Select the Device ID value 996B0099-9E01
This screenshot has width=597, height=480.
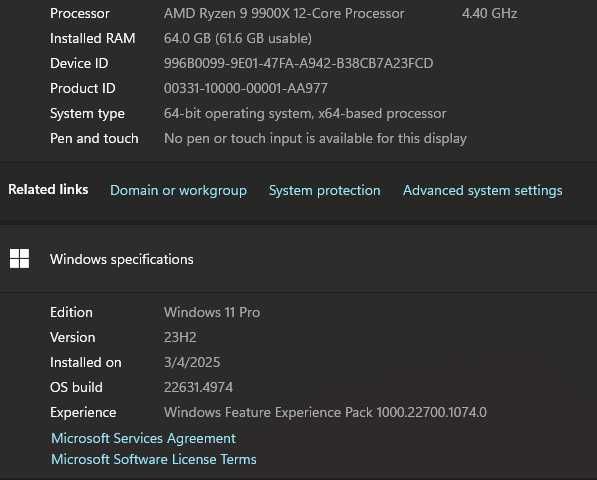click(x=298, y=63)
